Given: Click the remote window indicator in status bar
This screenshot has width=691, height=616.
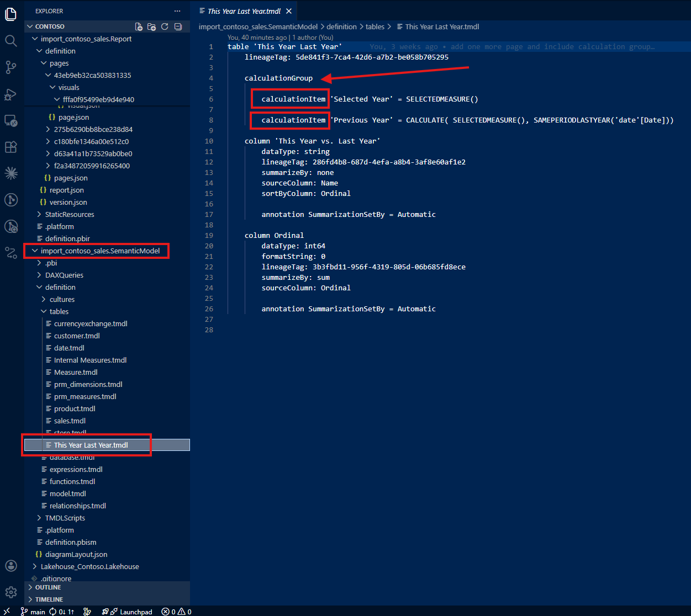Looking at the screenshot, I should point(7,612).
